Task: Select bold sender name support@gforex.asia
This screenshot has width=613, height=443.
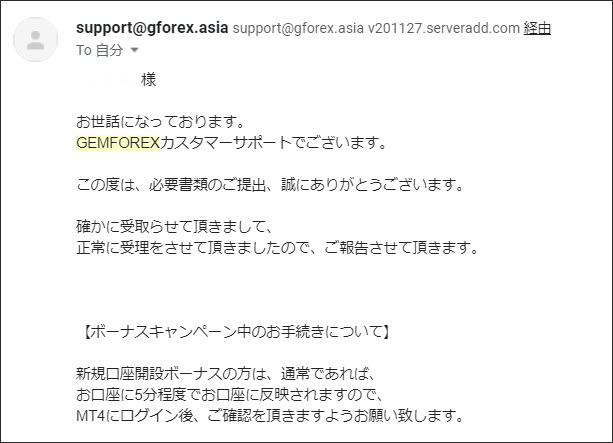Action: [152, 28]
